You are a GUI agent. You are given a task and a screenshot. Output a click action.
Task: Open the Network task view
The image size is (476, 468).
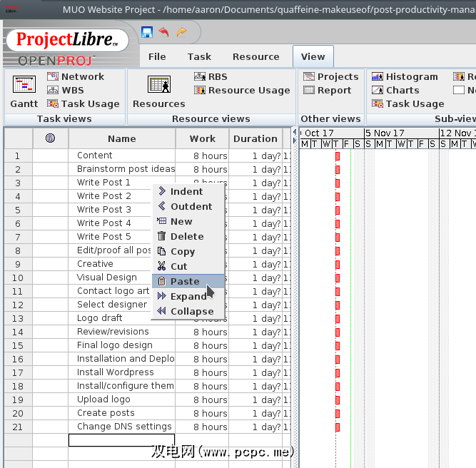pyautogui.click(x=76, y=76)
